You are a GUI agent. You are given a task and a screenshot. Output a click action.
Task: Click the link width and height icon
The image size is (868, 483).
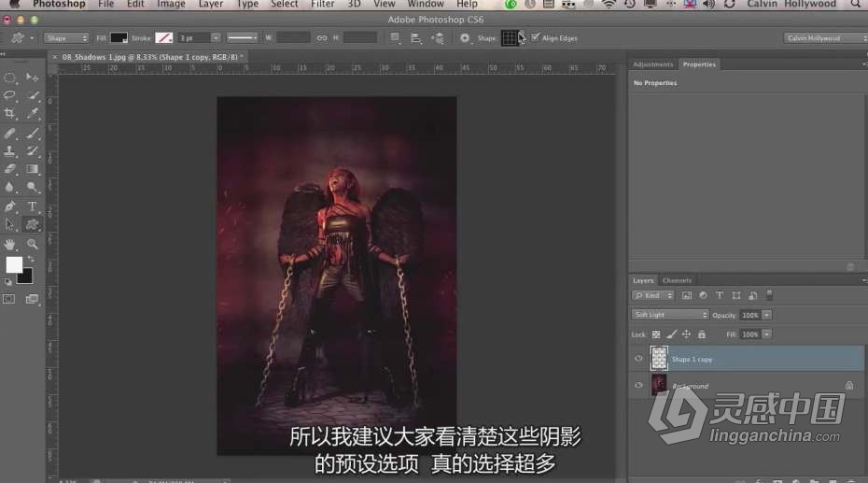[x=322, y=37]
